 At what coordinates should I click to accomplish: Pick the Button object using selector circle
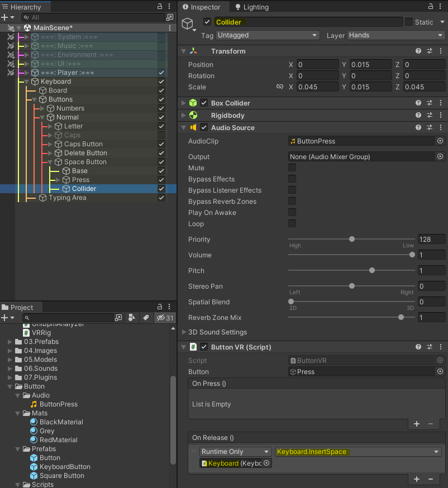click(440, 371)
